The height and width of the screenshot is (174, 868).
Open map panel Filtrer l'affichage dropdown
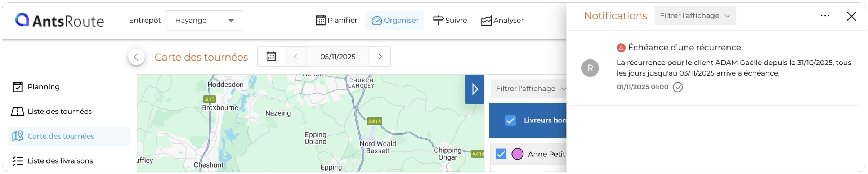pyautogui.click(x=529, y=89)
